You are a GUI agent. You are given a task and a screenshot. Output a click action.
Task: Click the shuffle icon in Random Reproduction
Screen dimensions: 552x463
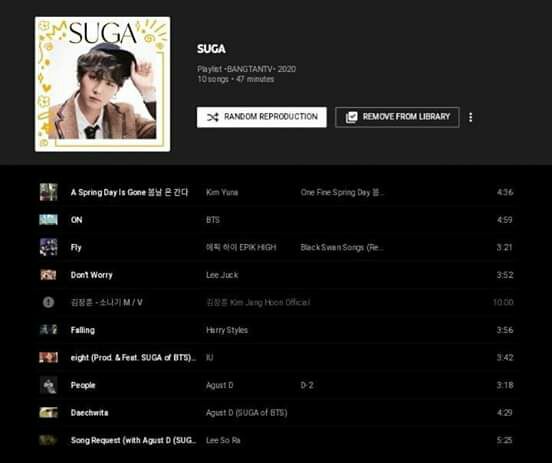point(213,117)
